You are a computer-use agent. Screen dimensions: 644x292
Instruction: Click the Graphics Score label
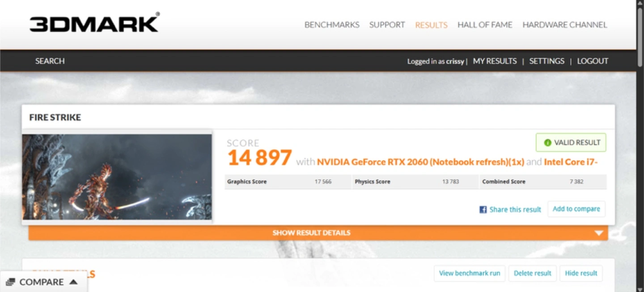(x=247, y=182)
